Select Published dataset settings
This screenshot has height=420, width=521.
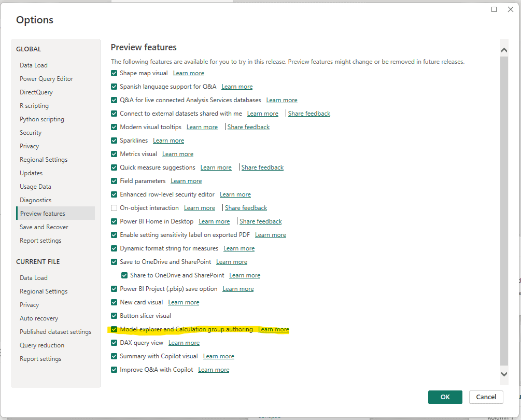[x=55, y=332]
